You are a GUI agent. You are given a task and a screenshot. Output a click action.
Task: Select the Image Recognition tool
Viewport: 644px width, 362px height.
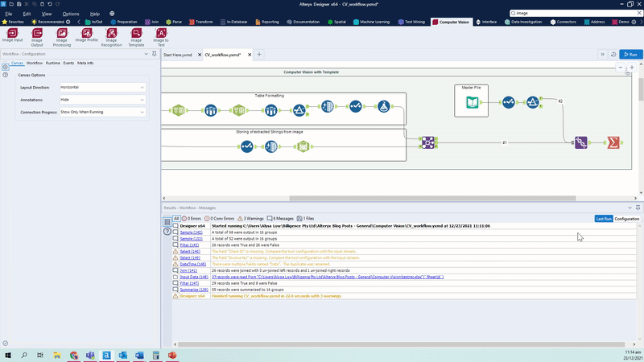pos(111,37)
